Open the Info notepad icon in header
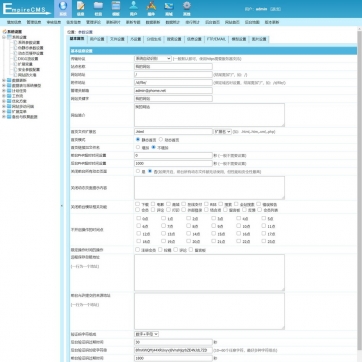This screenshot has height=362, width=362. click(x=80, y=9)
